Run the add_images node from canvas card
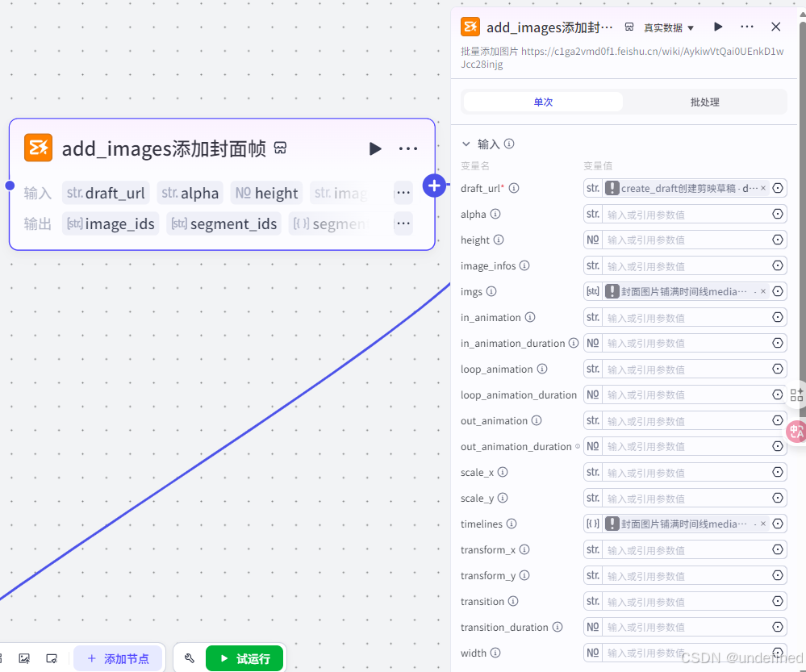806x672 pixels. [x=375, y=149]
